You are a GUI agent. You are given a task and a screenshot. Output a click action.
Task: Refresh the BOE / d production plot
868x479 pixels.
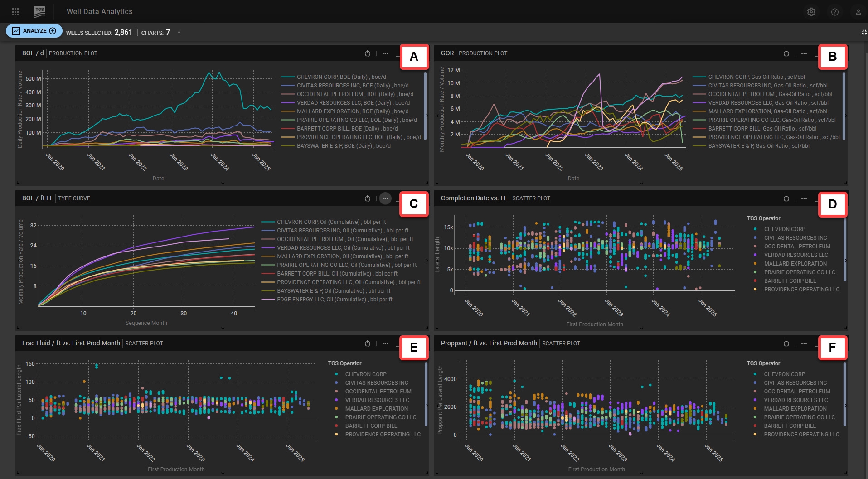pyautogui.click(x=368, y=53)
